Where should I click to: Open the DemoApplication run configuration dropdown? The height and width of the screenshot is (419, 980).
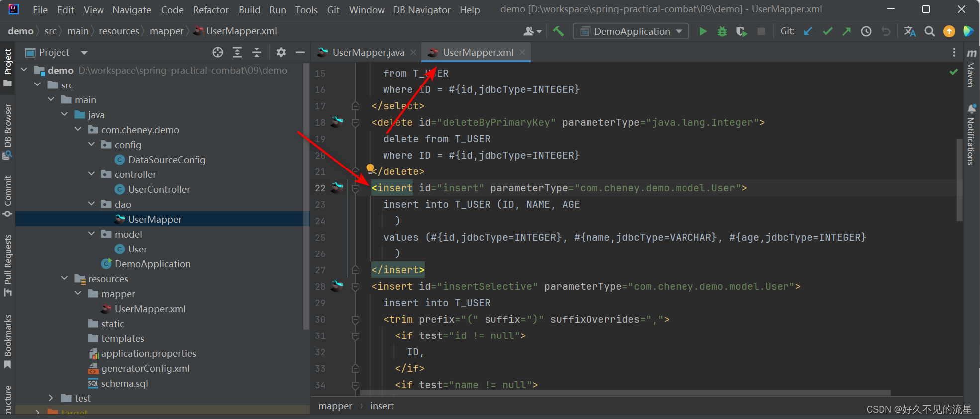pyautogui.click(x=631, y=31)
